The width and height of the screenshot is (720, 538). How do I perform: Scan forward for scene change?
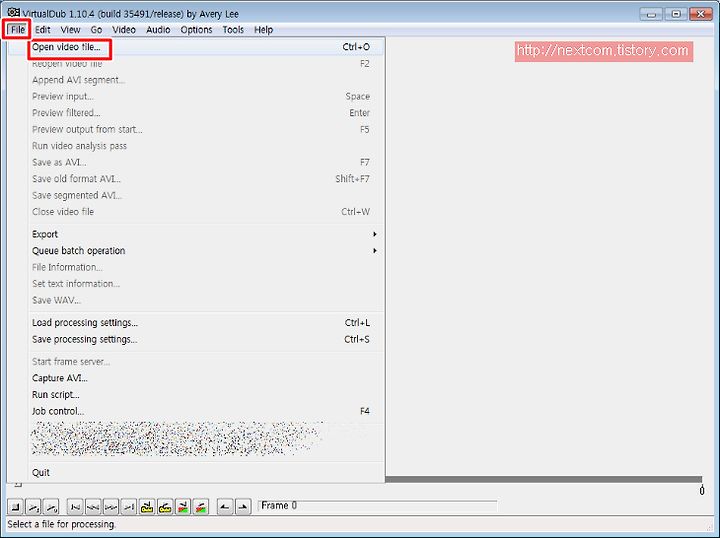(x=201, y=507)
